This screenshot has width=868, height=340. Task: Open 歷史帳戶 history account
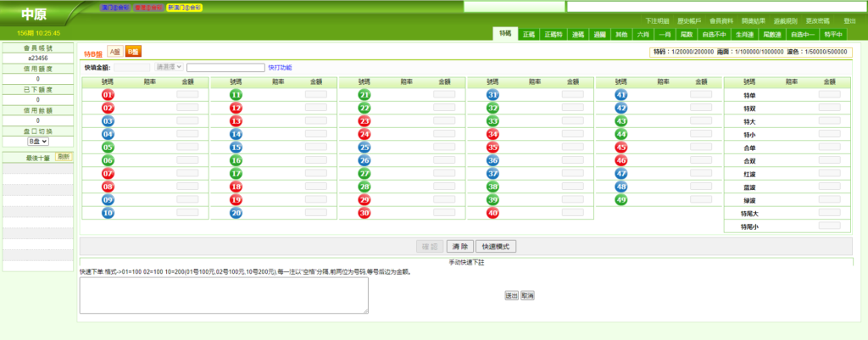[x=689, y=20]
